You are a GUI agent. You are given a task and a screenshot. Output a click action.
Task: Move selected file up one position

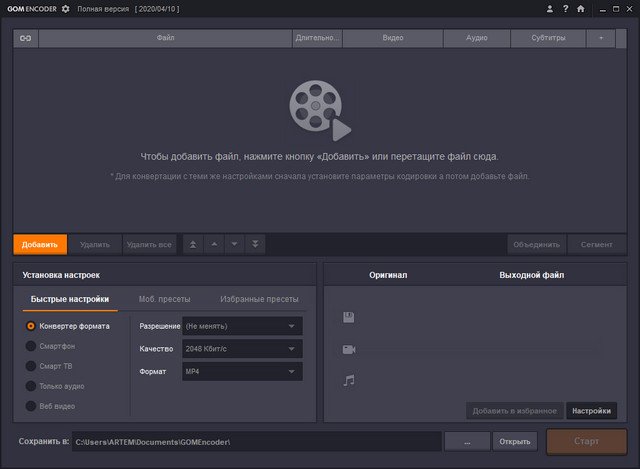point(213,244)
